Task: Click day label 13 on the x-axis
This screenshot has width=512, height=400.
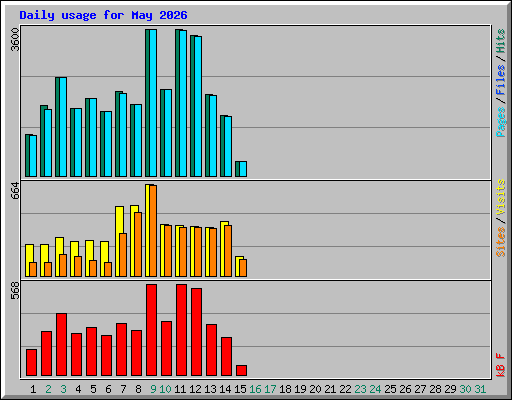Action: (210, 389)
